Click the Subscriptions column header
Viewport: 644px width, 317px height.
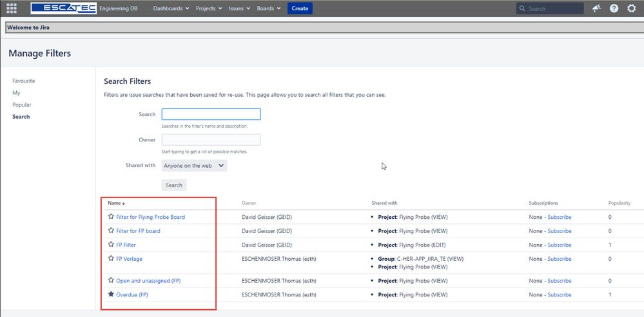pyautogui.click(x=543, y=203)
